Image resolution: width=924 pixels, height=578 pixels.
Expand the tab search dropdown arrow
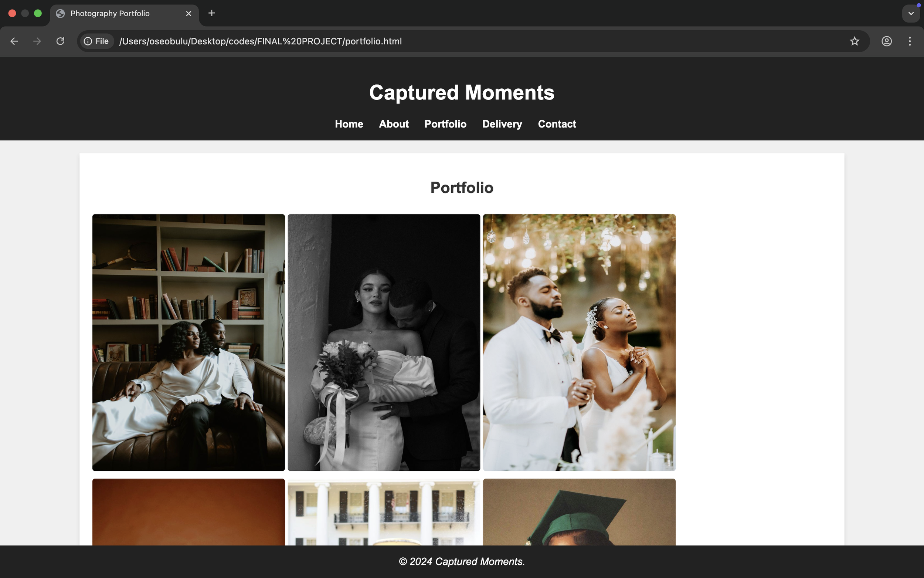(911, 14)
